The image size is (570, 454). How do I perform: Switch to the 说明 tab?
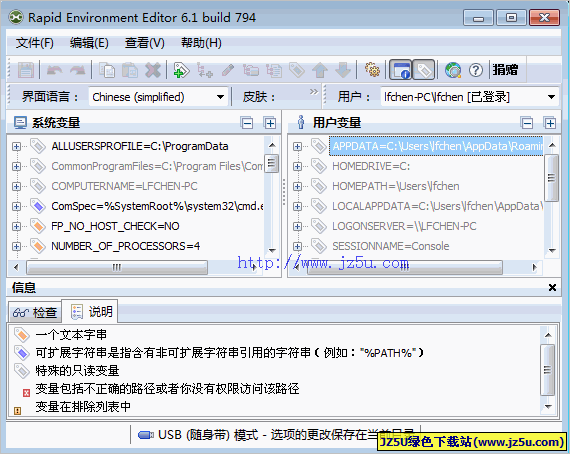pos(90,312)
